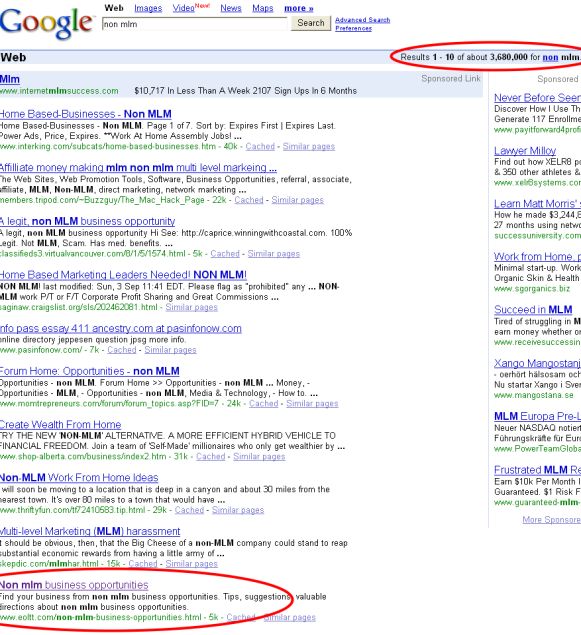581x635 pixels.
Task: Open 'Home Based-Businesses - Non MLM' result
Action: pyautogui.click(x=85, y=114)
